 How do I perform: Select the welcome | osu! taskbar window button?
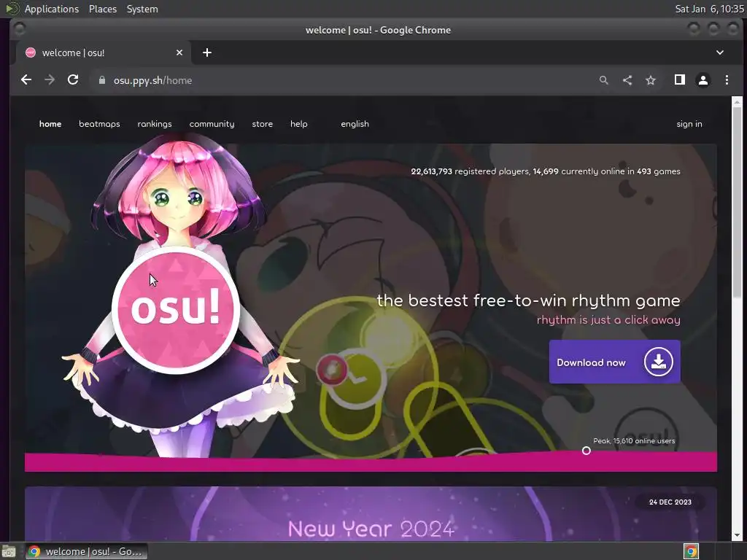pos(87,551)
